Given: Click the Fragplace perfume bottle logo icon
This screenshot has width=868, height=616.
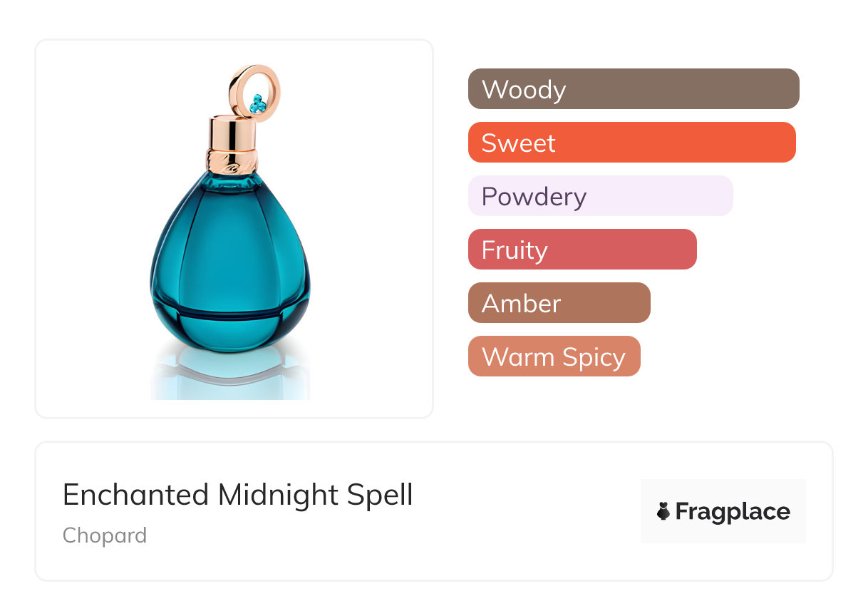Looking at the screenshot, I should coord(663,511).
